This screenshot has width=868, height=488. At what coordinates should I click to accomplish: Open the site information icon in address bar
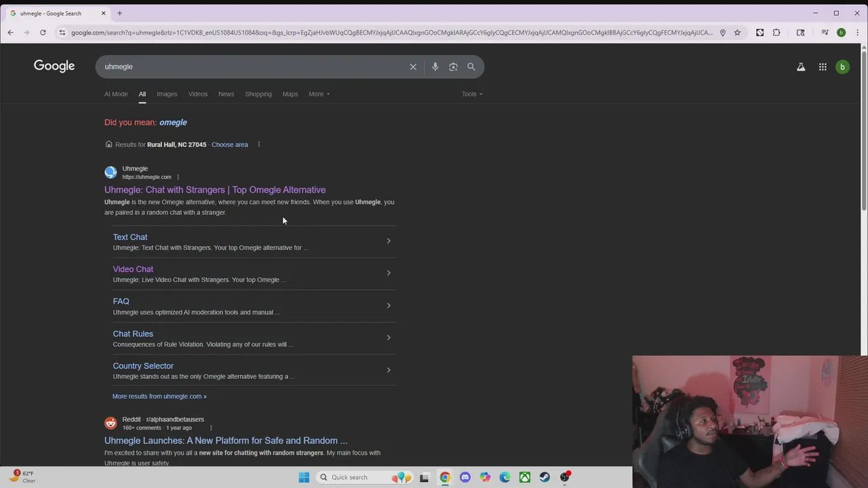point(62,33)
